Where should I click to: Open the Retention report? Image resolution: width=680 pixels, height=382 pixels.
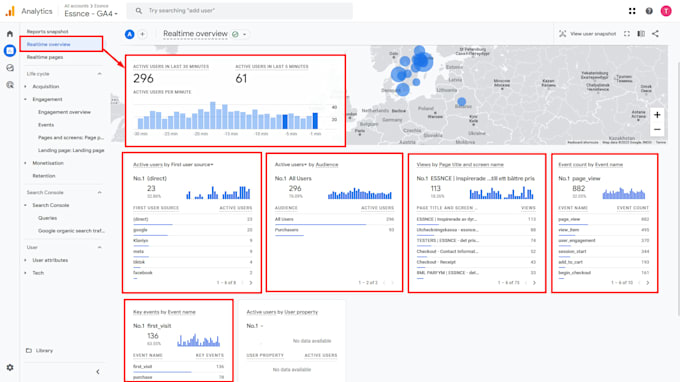[x=44, y=176]
